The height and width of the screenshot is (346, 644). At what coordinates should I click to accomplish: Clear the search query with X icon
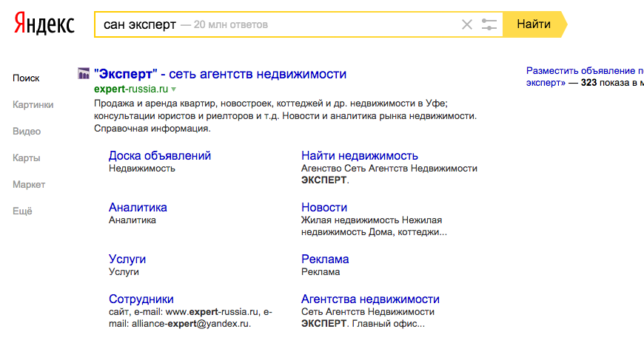click(466, 24)
